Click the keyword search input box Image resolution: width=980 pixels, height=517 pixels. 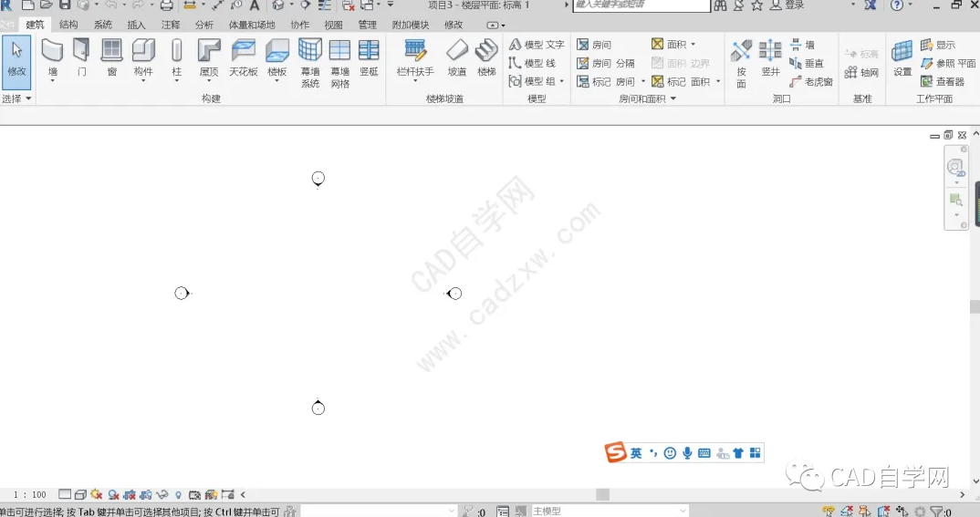point(641,5)
